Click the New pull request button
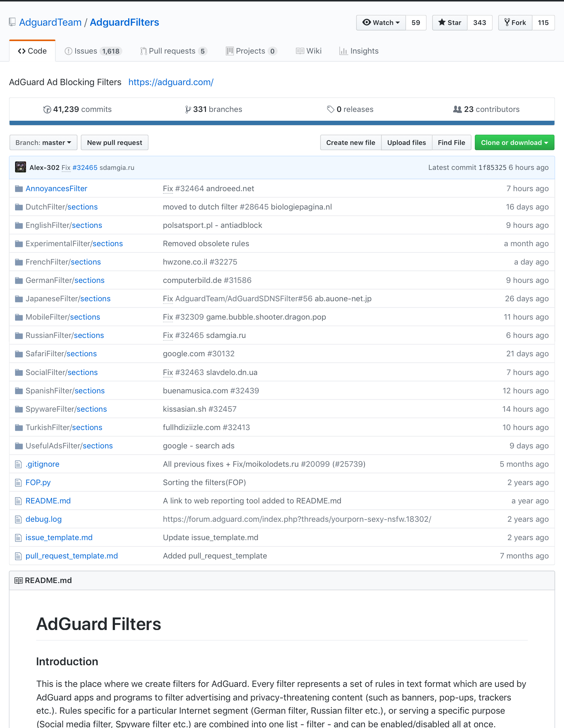Image resolution: width=564 pixels, height=728 pixels. tap(115, 142)
